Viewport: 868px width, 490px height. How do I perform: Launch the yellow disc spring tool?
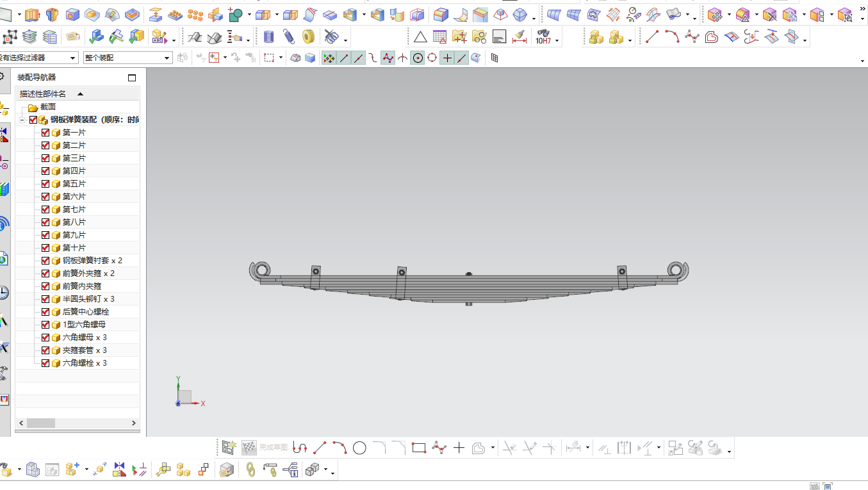point(308,37)
